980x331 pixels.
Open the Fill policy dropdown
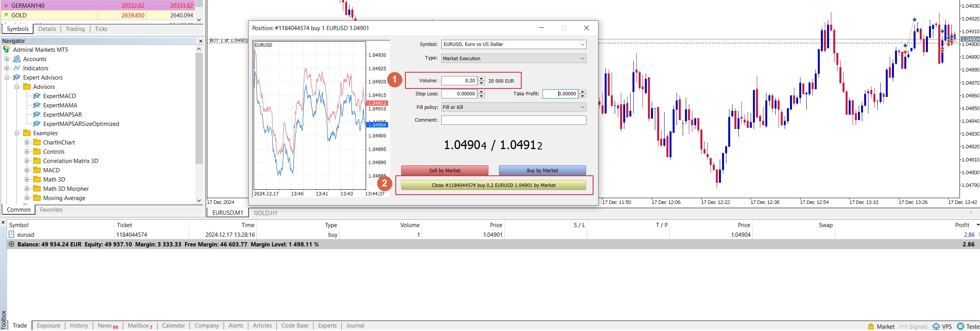click(582, 107)
